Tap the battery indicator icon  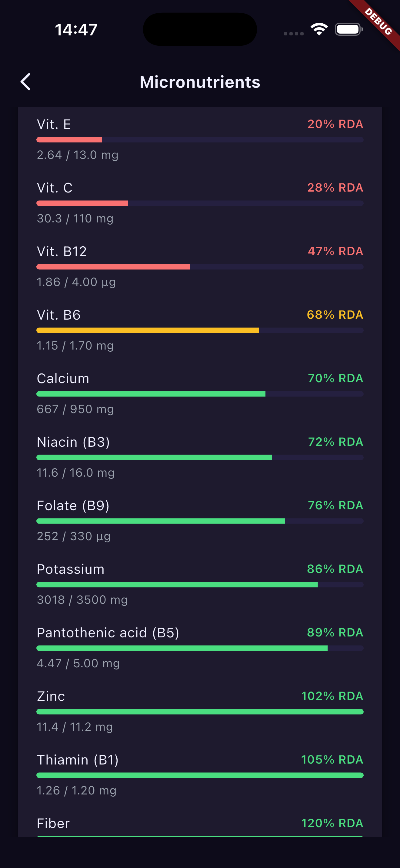click(x=349, y=29)
